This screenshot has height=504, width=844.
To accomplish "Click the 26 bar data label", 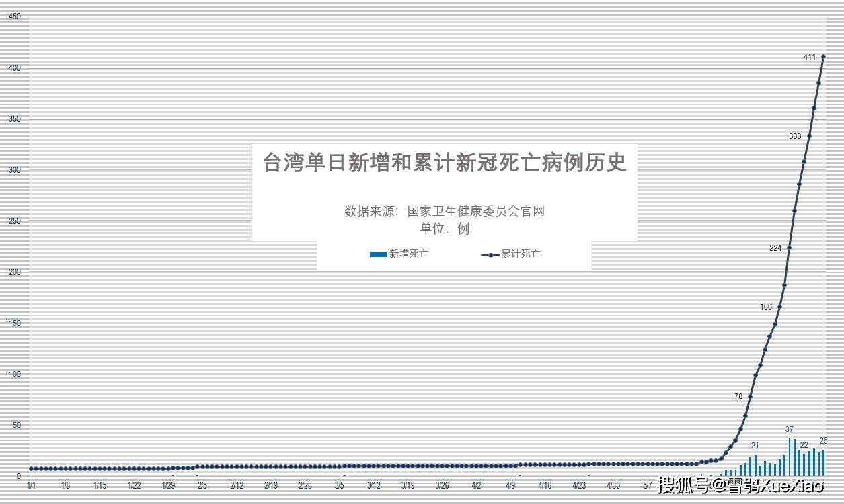I will coord(823,441).
